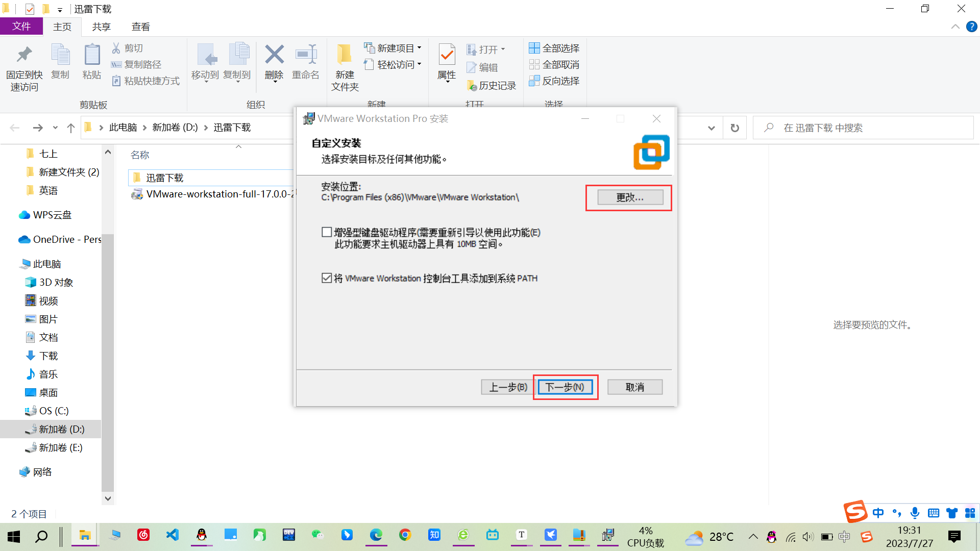Screen dimensions: 980x551
Task: Click 上一步(B) in the VMware installer
Action: click(x=508, y=387)
